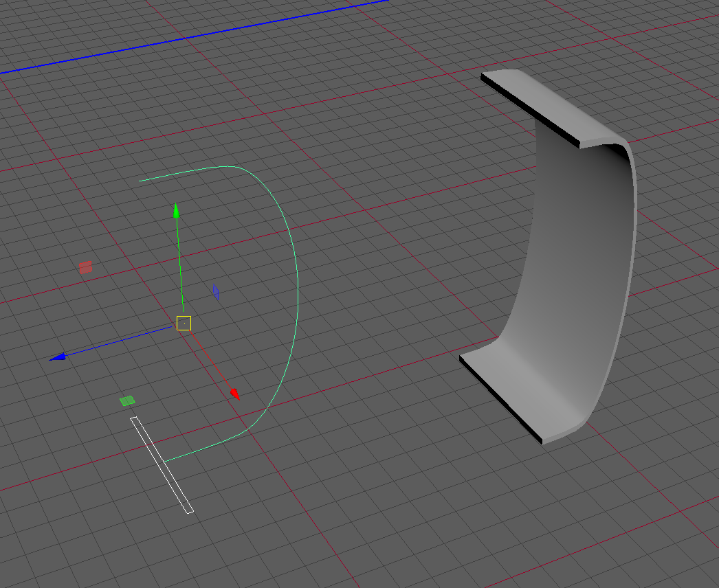Select the yellow center square manipulator handle
Viewport: 719px width, 588px height.
point(184,323)
